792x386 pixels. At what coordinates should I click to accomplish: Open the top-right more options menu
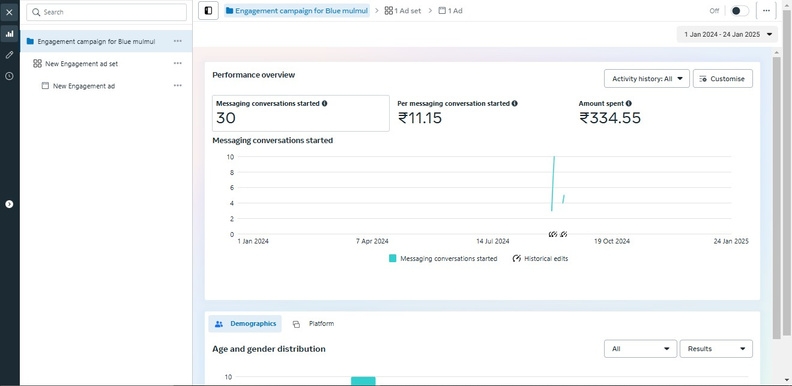(x=766, y=11)
